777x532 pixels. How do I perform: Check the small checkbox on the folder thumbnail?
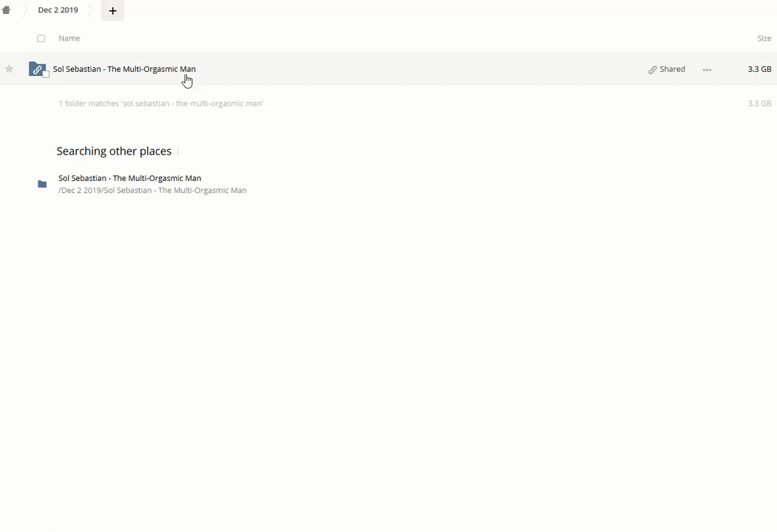tap(46, 75)
